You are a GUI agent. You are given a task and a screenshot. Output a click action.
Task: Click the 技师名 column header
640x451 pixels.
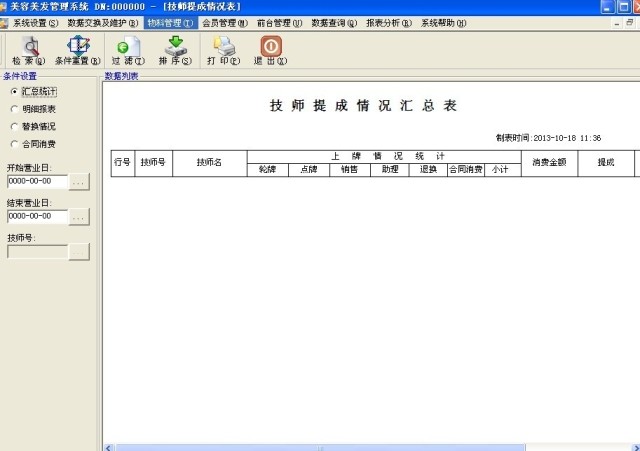[x=210, y=163]
